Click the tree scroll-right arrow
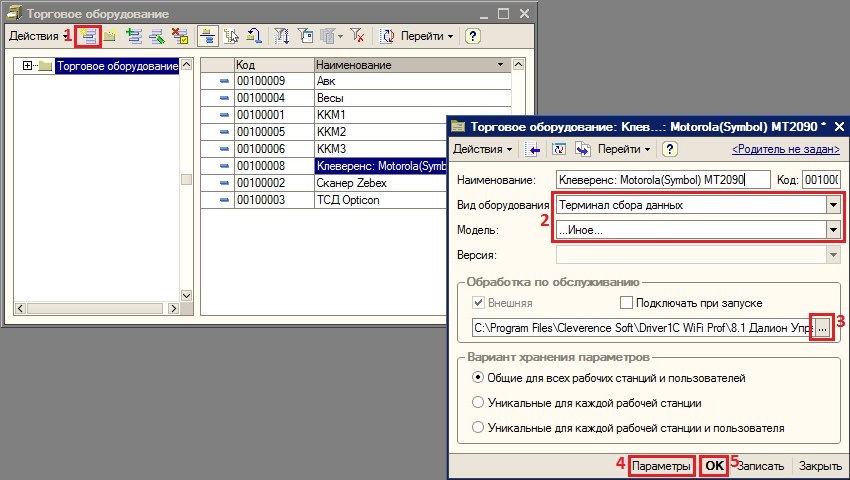The image size is (850, 480). pos(173,309)
